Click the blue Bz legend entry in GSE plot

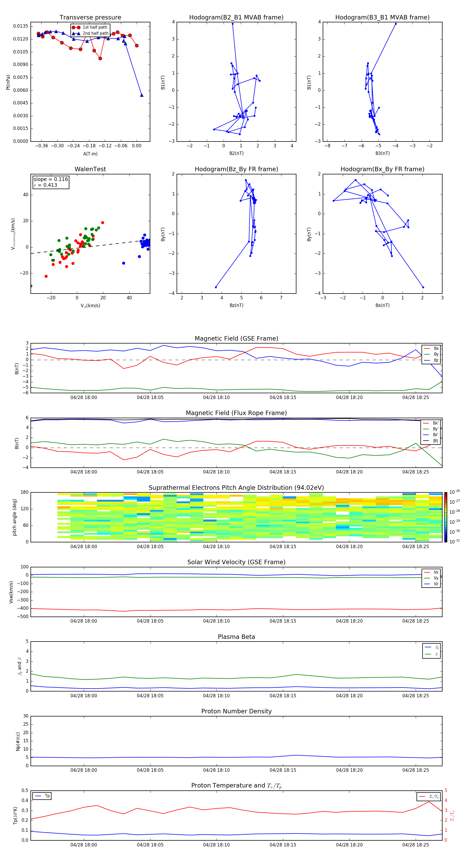[431, 360]
